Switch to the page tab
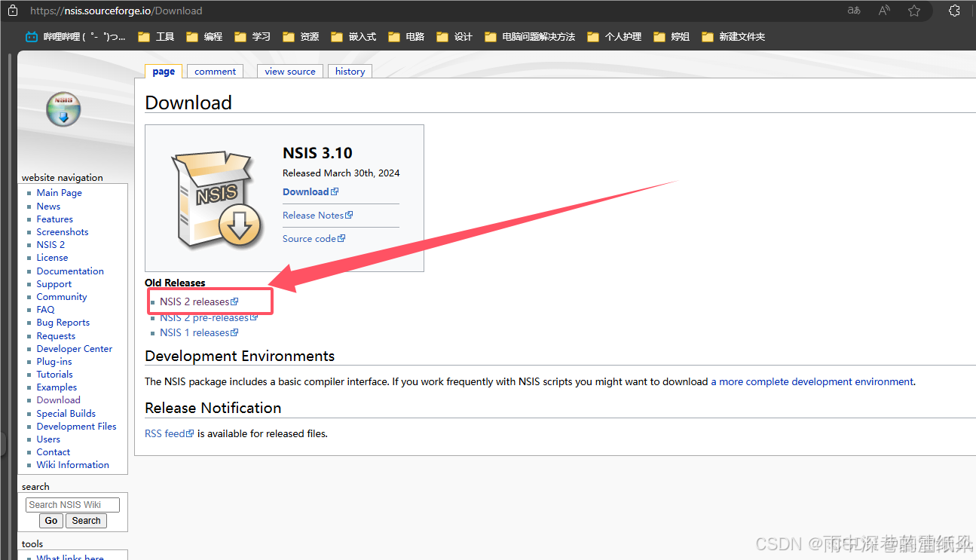 164,72
